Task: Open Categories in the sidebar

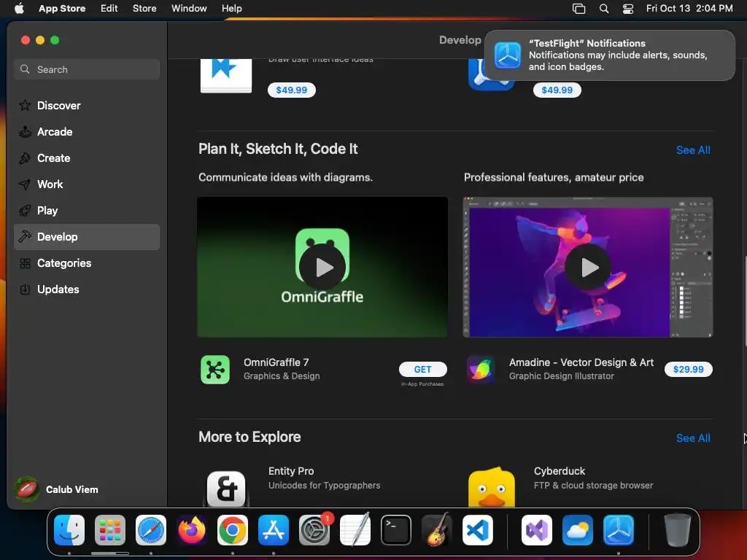Action: click(x=87, y=262)
